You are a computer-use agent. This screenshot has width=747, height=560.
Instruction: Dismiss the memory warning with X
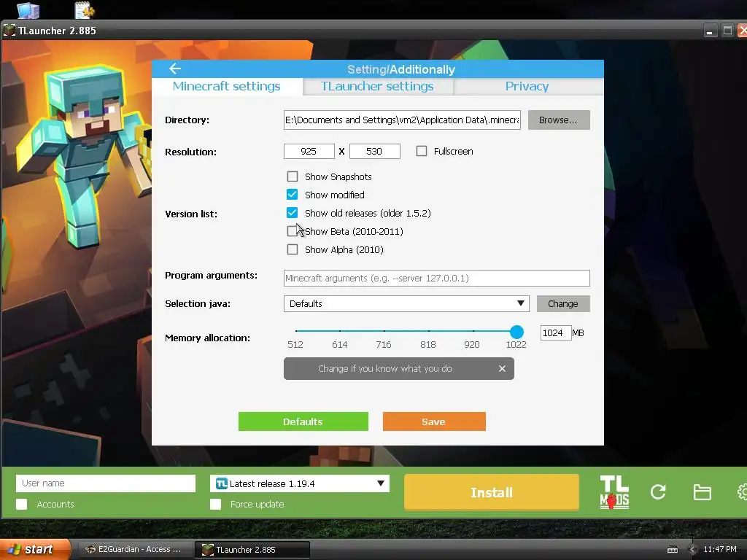tap(502, 368)
